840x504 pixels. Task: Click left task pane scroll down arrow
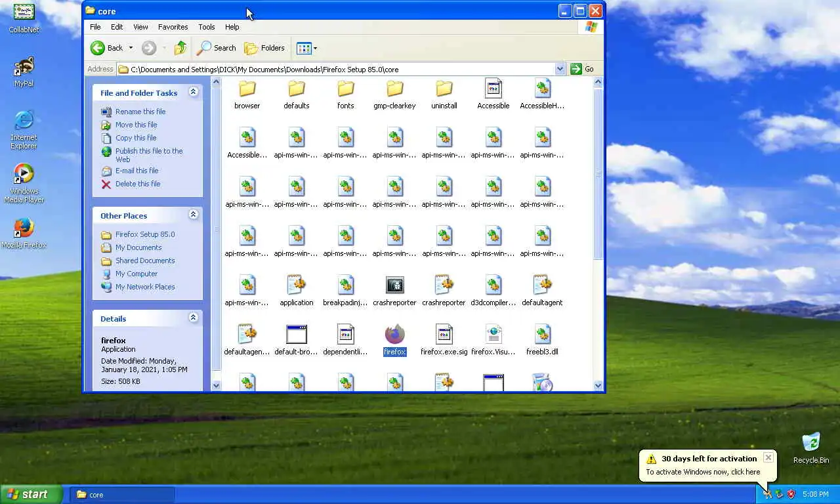pyautogui.click(x=216, y=385)
